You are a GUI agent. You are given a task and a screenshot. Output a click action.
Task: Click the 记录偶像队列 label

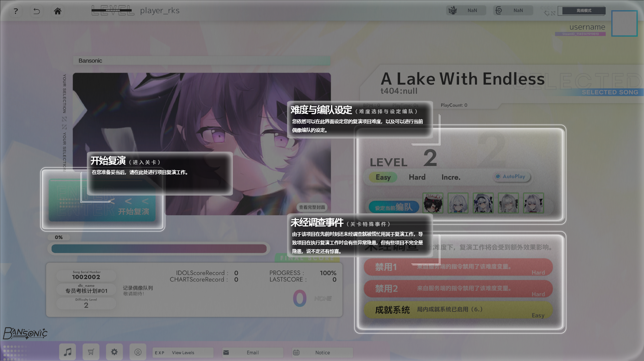coord(138,288)
